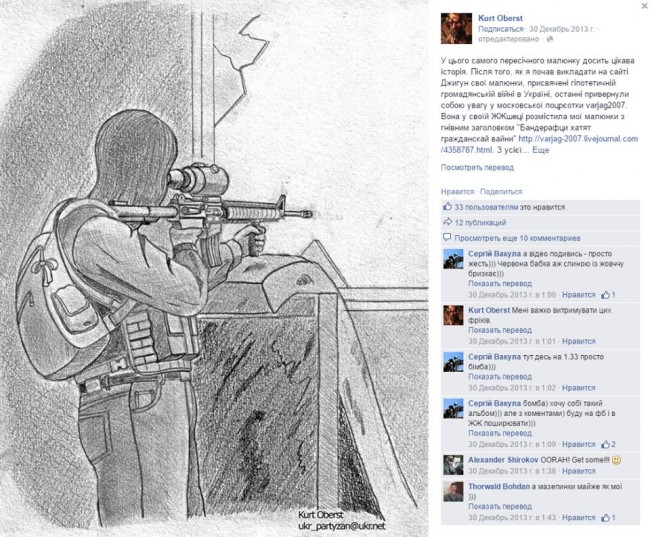Click the like-count thumb on the альбом comment
This screenshot has width=650, height=537.
[x=606, y=444]
